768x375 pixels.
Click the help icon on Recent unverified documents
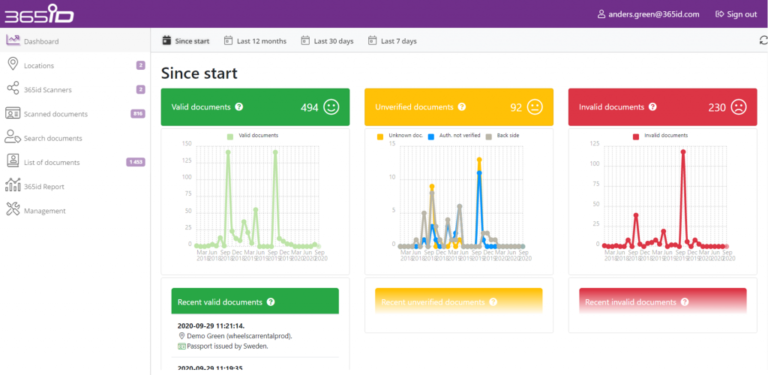tap(493, 302)
